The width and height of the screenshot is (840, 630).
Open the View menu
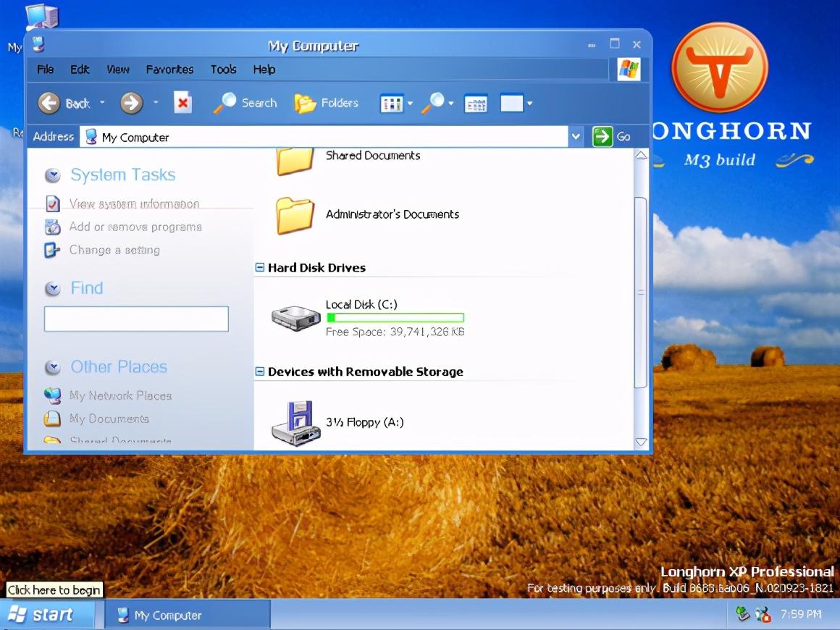click(118, 69)
